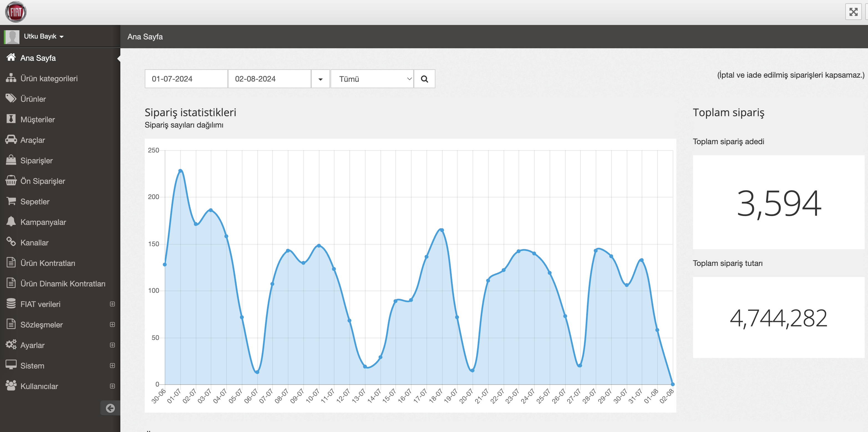Click the Araçlar car icon
The image size is (868, 432).
(11, 139)
